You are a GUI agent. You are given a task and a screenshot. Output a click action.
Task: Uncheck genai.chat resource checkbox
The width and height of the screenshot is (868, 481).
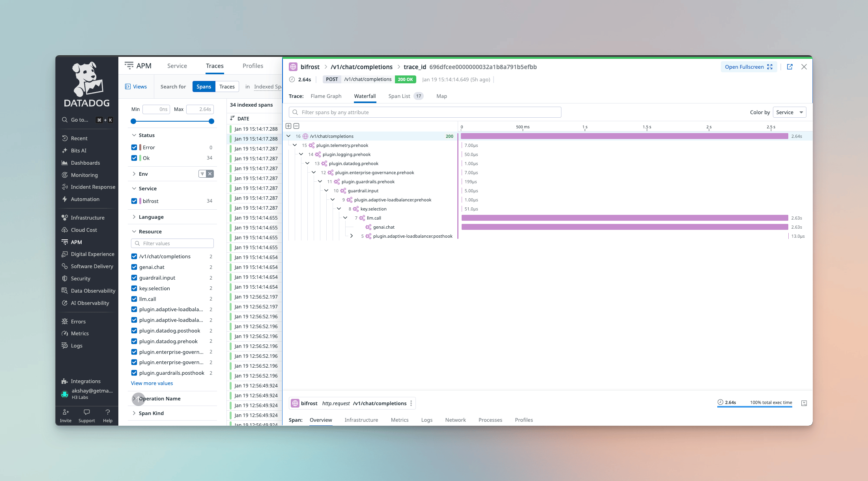pyautogui.click(x=134, y=267)
